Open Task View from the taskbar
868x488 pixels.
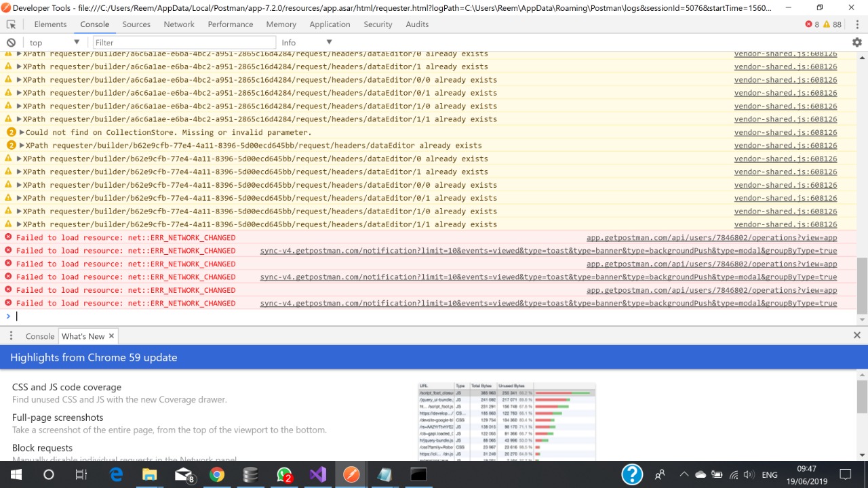coord(81,474)
